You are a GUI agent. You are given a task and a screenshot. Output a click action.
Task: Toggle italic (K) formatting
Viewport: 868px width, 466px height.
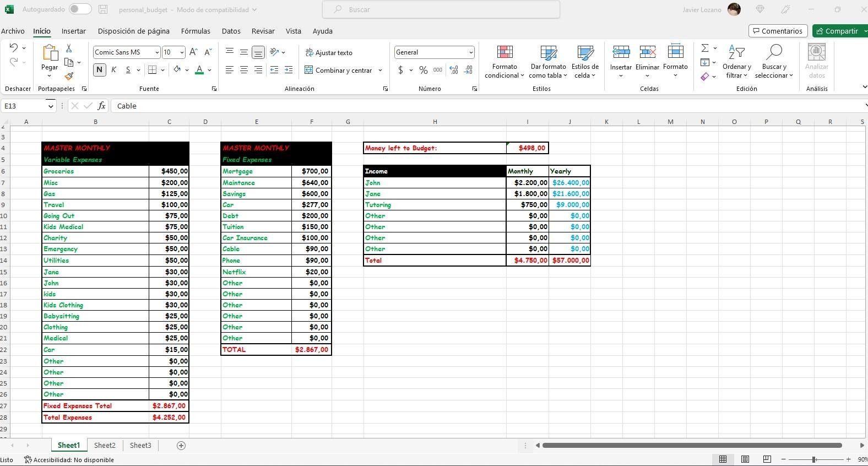pyautogui.click(x=113, y=70)
